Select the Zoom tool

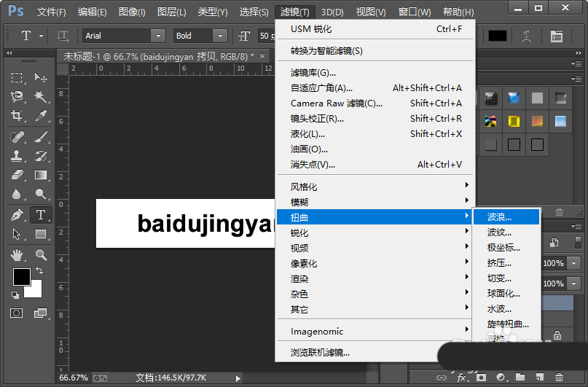click(41, 255)
